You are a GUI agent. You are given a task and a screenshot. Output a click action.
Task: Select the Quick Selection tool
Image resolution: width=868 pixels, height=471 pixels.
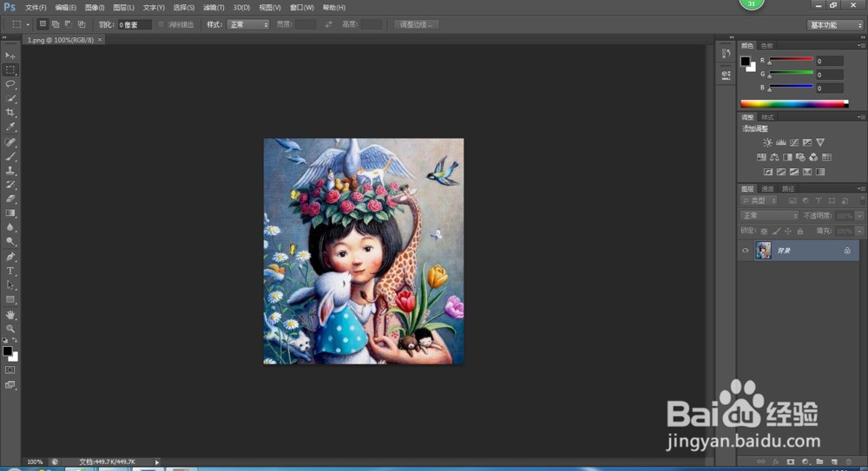click(x=10, y=99)
